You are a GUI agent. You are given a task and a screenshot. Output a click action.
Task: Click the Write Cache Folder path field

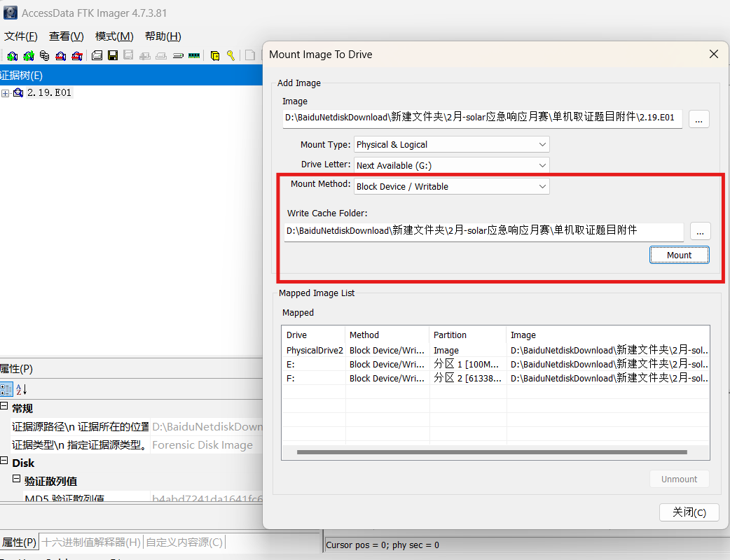pyautogui.click(x=483, y=231)
